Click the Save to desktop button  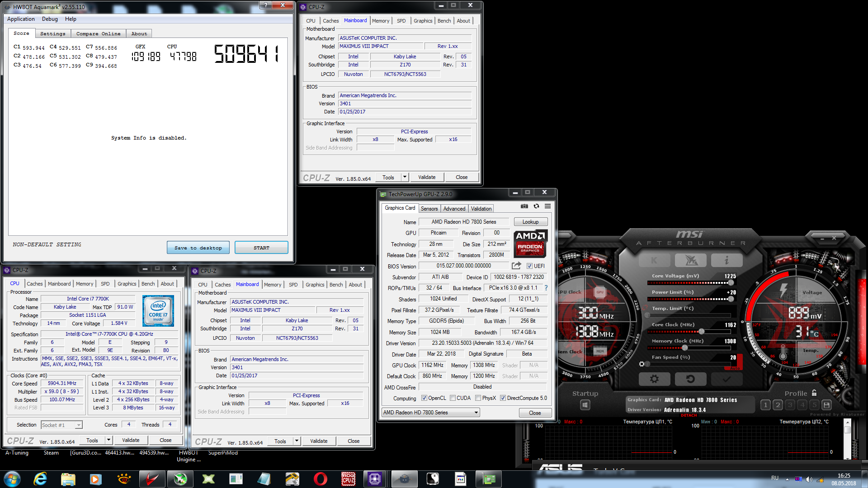click(198, 248)
